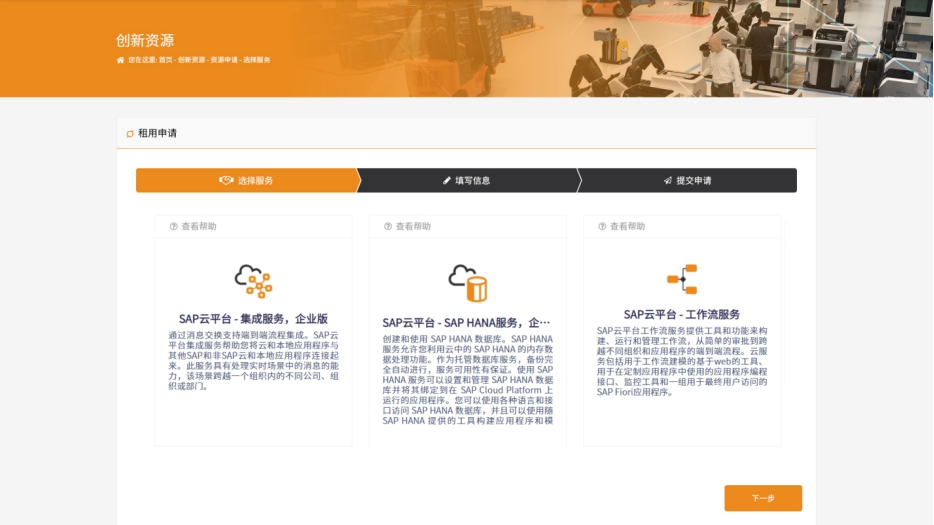Open 查看帮助 for the SAP HANA服务 card
The image size is (934, 525).
pyautogui.click(x=407, y=226)
